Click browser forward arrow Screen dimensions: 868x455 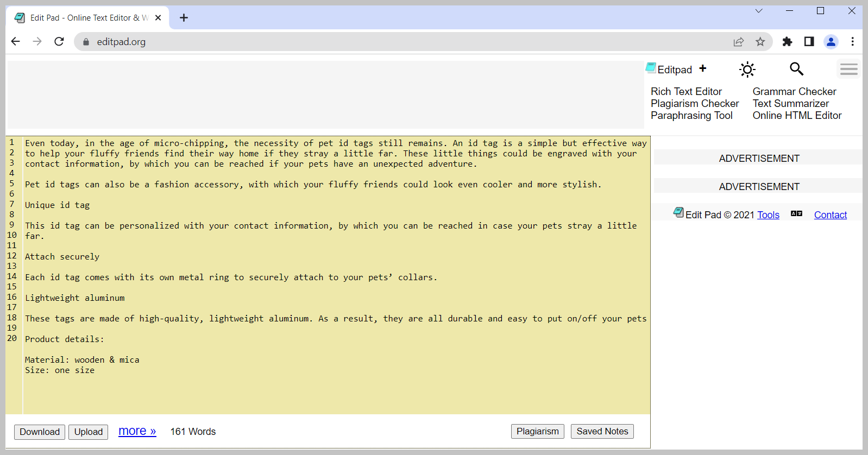[37, 42]
